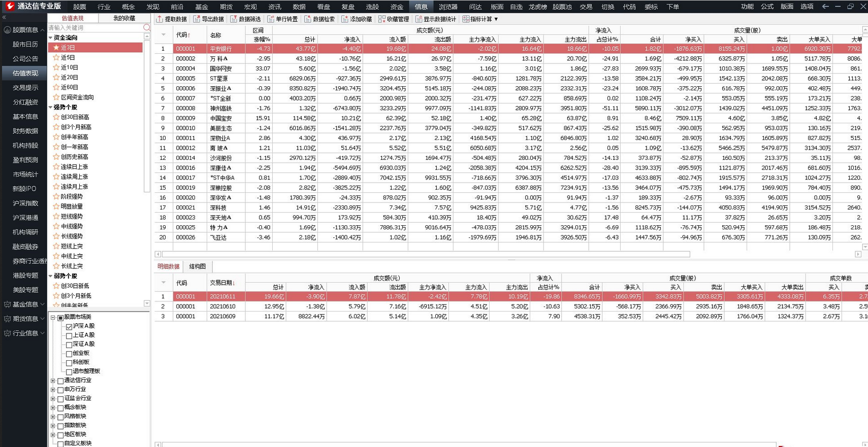The height and width of the screenshot is (447, 868).
Task: Check the 科创板 checkbox
Action: click(69, 363)
